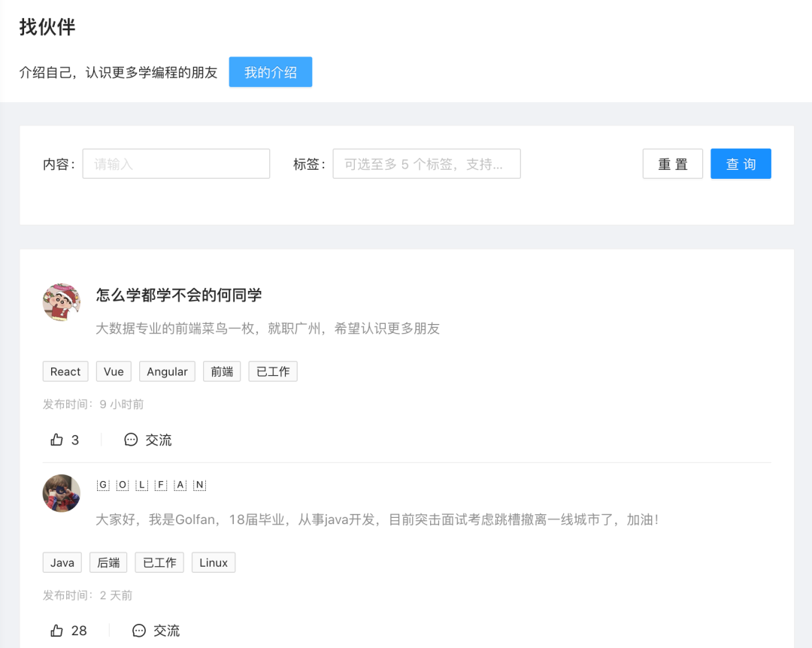Click chat bubble icon on first post
812x648 pixels.
coord(131,440)
